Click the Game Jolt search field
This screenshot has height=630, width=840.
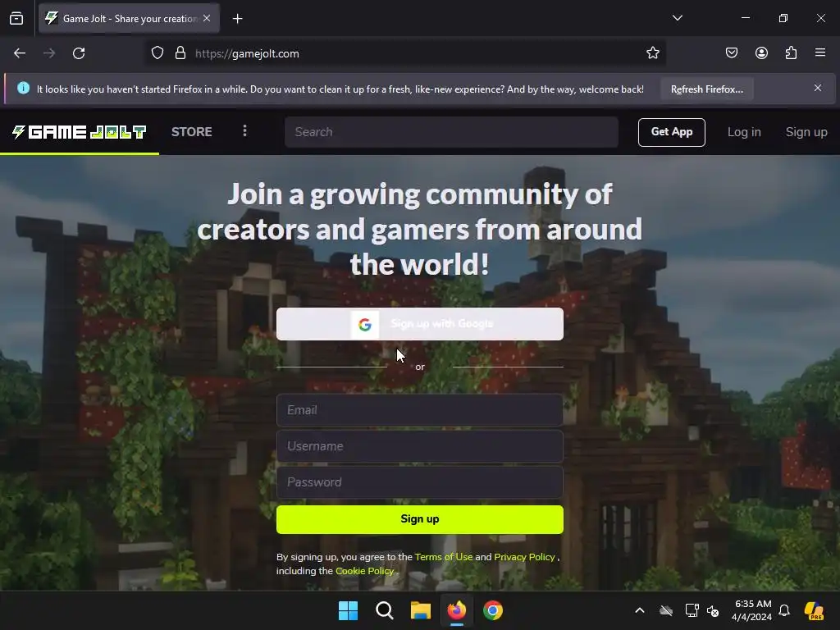(452, 132)
